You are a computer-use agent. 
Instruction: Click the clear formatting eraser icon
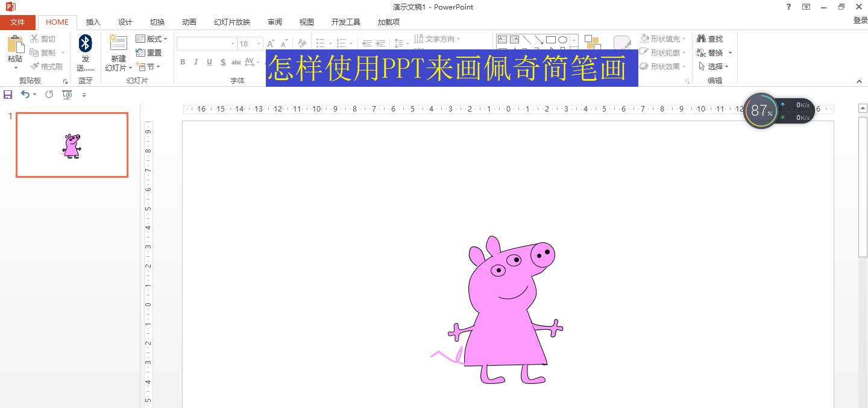pos(303,43)
